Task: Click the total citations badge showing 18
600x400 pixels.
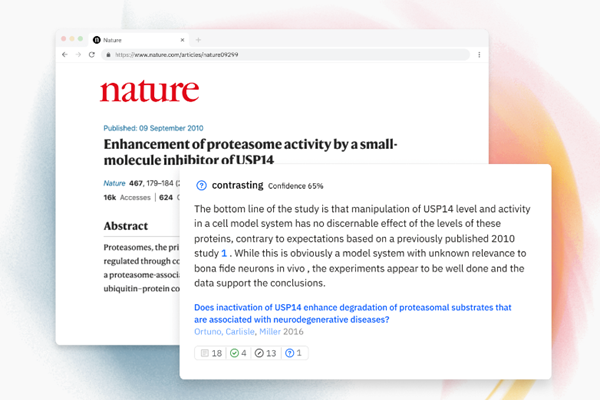Action: click(211, 353)
